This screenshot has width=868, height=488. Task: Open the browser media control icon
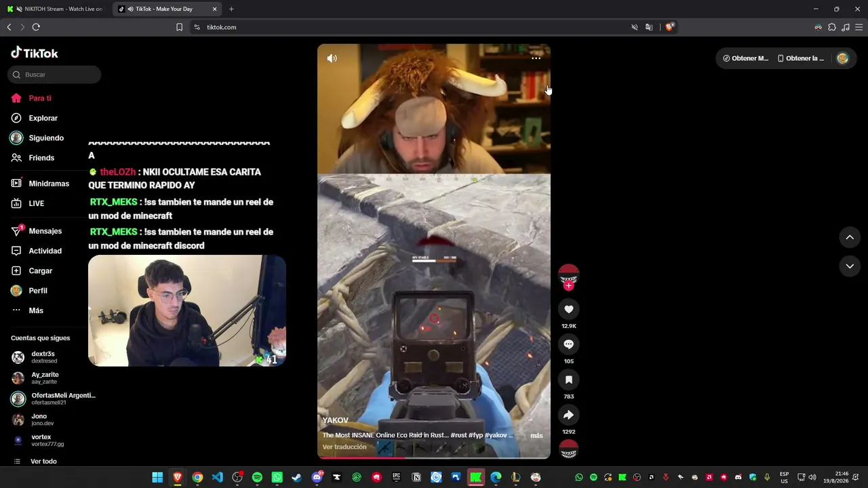tap(846, 27)
